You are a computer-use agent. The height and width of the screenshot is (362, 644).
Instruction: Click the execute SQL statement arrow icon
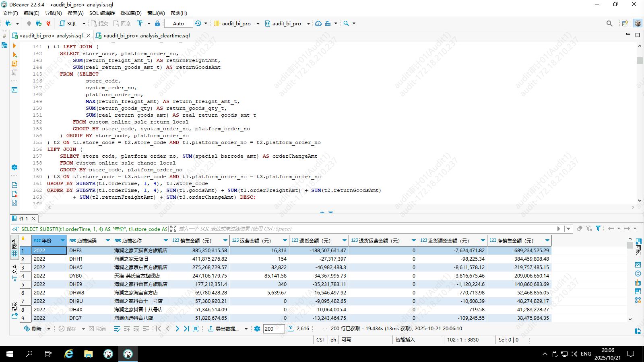14,46
